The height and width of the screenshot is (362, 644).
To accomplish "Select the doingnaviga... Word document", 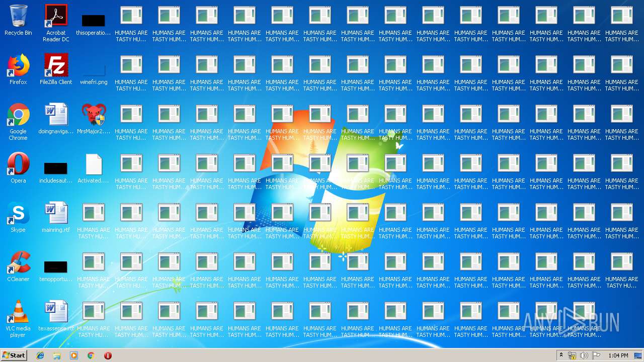I will pos(56,119).
